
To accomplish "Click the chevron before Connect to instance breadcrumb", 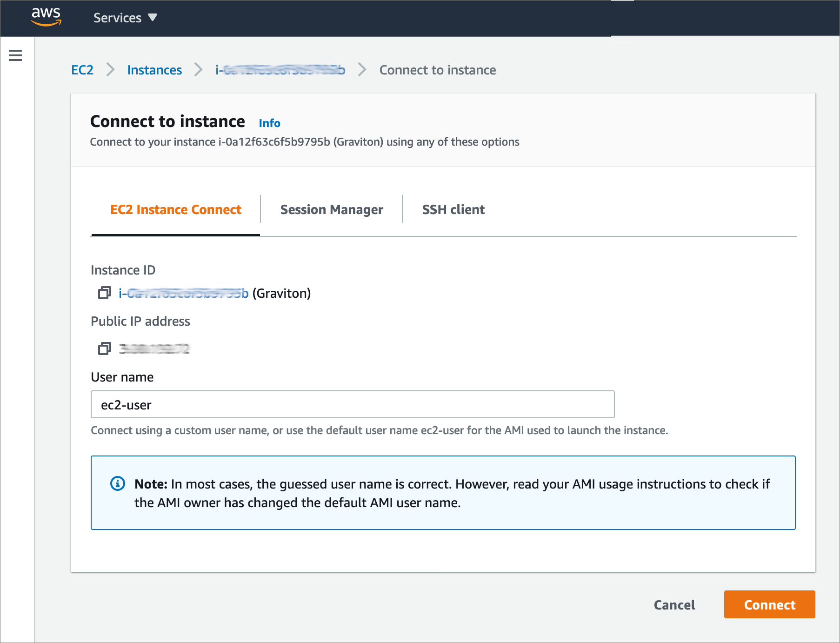I will tap(362, 70).
